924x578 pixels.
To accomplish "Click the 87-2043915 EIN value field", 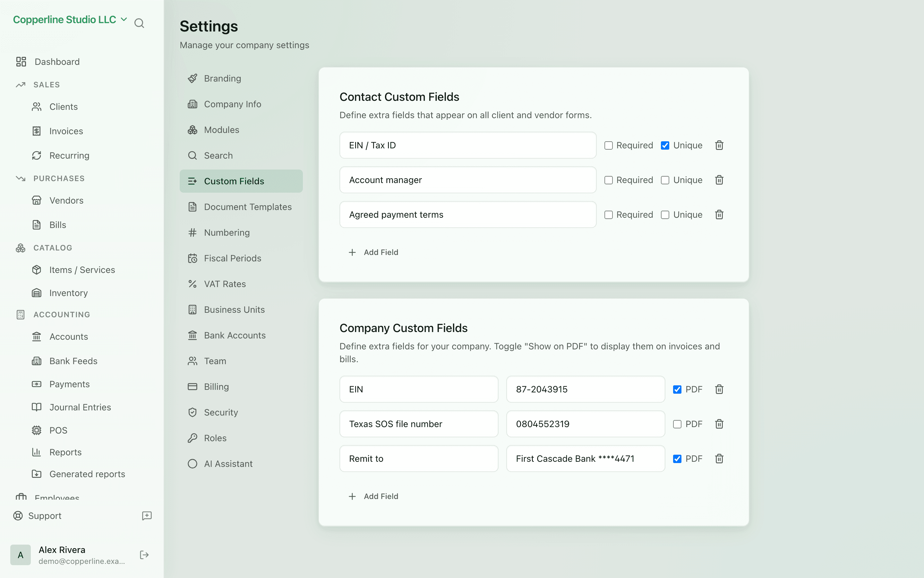I will pos(585,389).
